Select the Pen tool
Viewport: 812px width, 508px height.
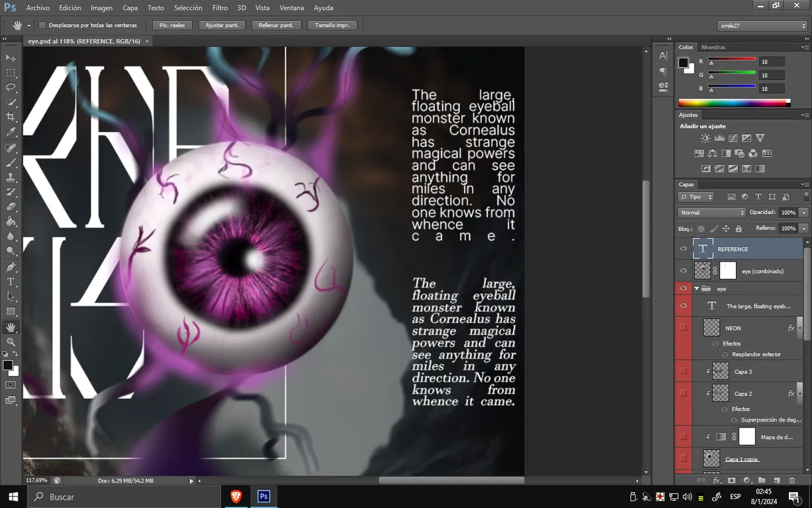tap(11, 267)
